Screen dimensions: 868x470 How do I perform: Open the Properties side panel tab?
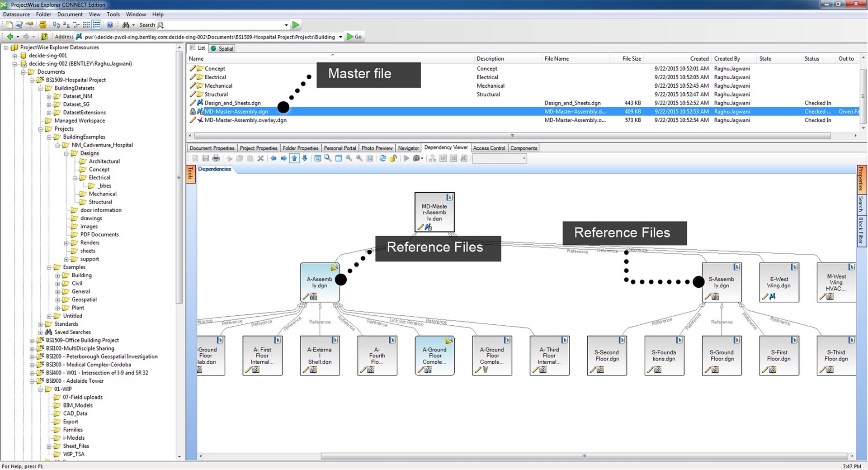coord(861,179)
